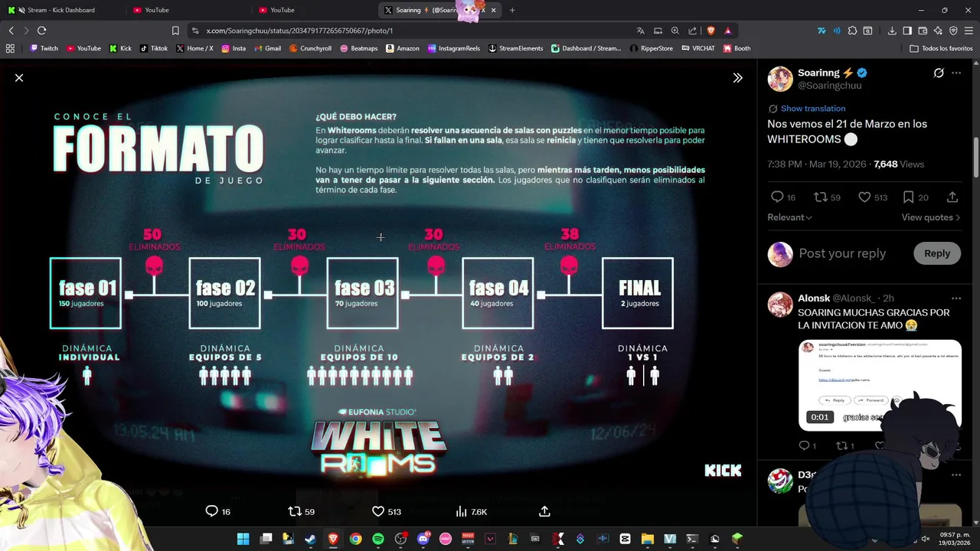Open Brave Leo AI sparkle icon
Image resolution: width=980 pixels, height=551 pixels.
938,31
